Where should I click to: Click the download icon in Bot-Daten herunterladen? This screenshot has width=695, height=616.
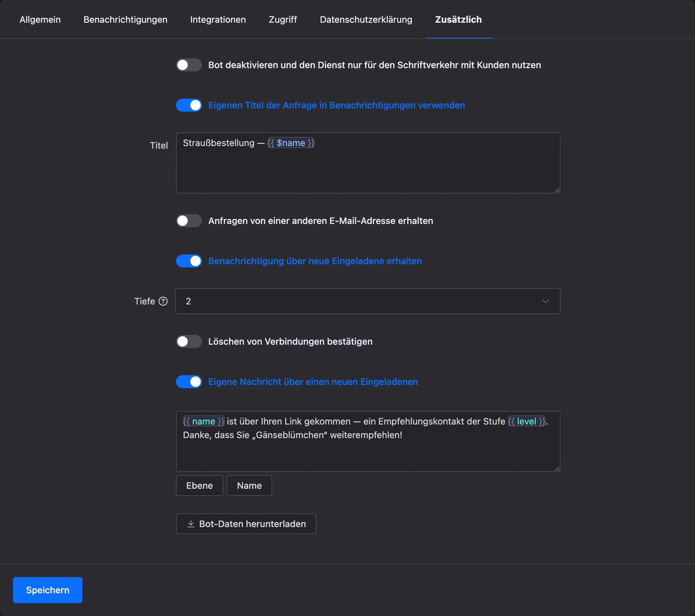[x=191, y=524]
